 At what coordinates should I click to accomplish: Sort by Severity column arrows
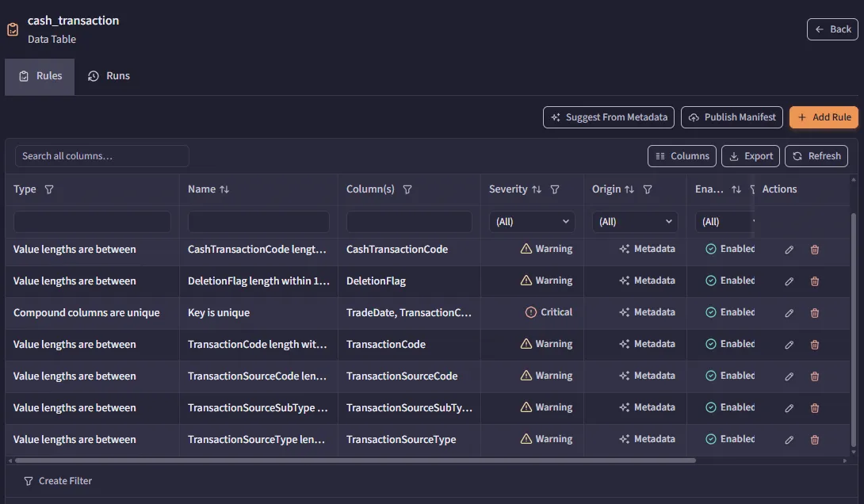[537, 189]
